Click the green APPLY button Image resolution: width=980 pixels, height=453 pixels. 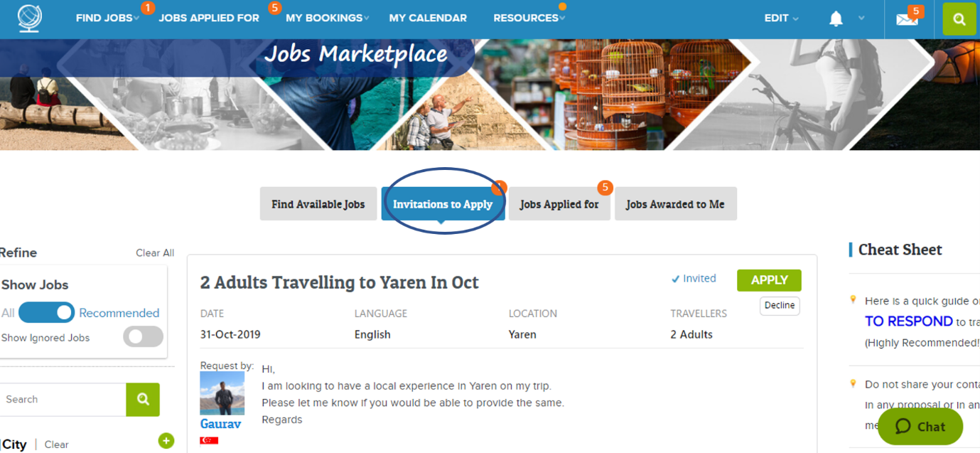tap(769, 280)
